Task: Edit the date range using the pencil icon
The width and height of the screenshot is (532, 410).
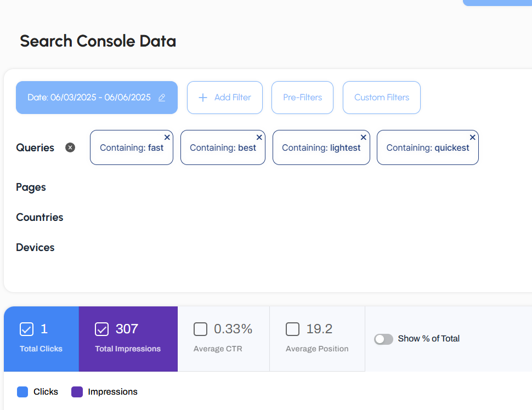Action: pos(162,98)
